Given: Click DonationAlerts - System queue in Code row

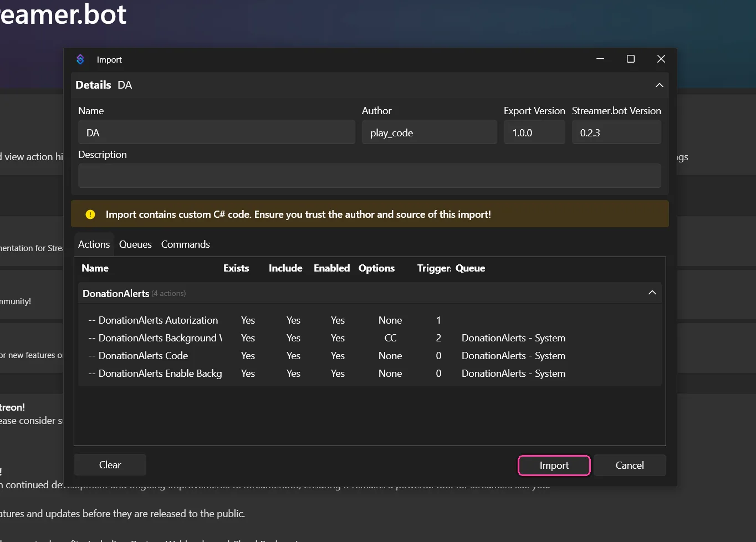Looking at the screenshot, I should click(513, 356).
